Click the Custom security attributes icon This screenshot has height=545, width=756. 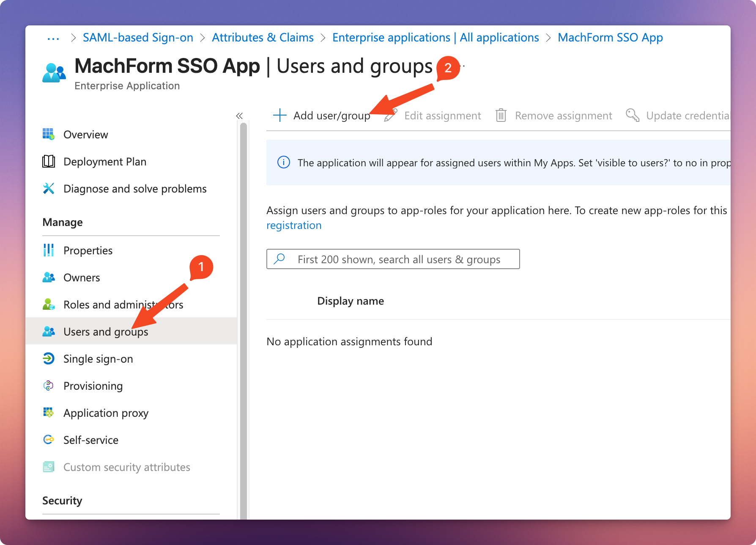click(49, 467)
